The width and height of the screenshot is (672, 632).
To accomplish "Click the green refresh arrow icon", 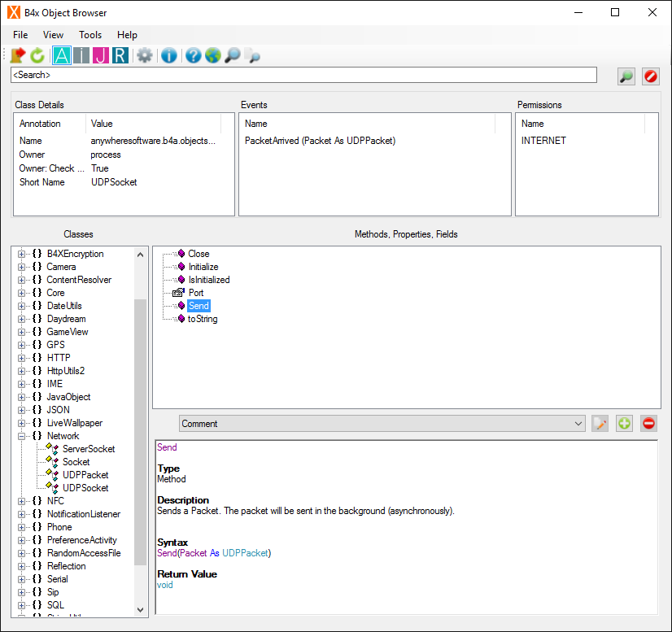I will tap(37, 55).
